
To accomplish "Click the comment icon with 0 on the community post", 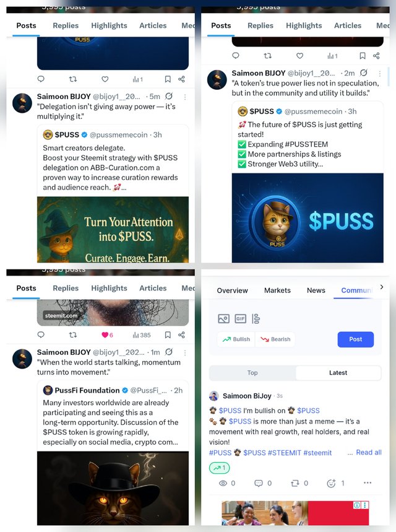I will coord(259,483).
